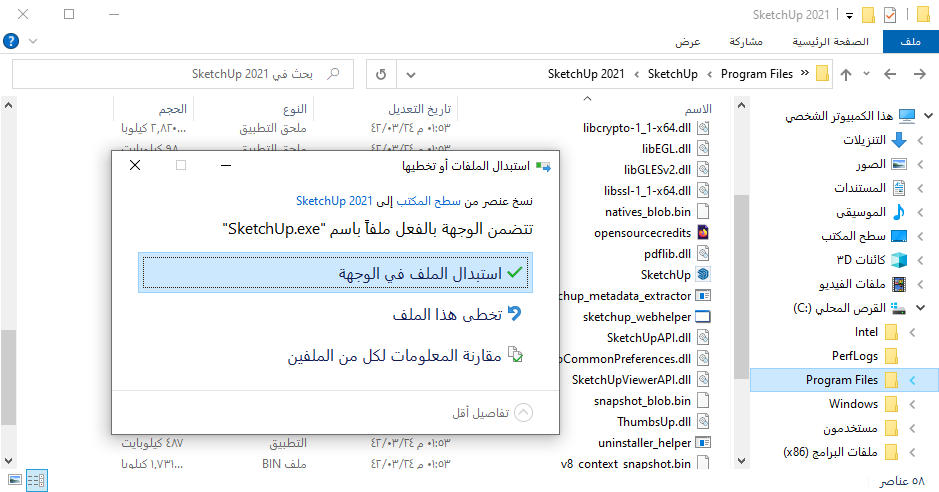Expand التنزيلات tree node arrow
The width and height of the screenshot is (939, 492).
[x=920, y=140]
